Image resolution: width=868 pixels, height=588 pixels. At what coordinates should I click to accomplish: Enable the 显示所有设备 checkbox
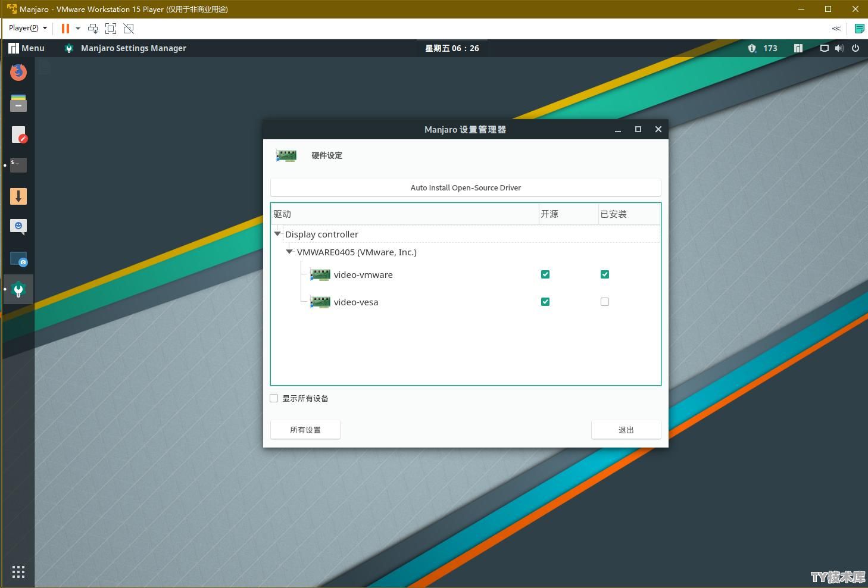[274, 398]
